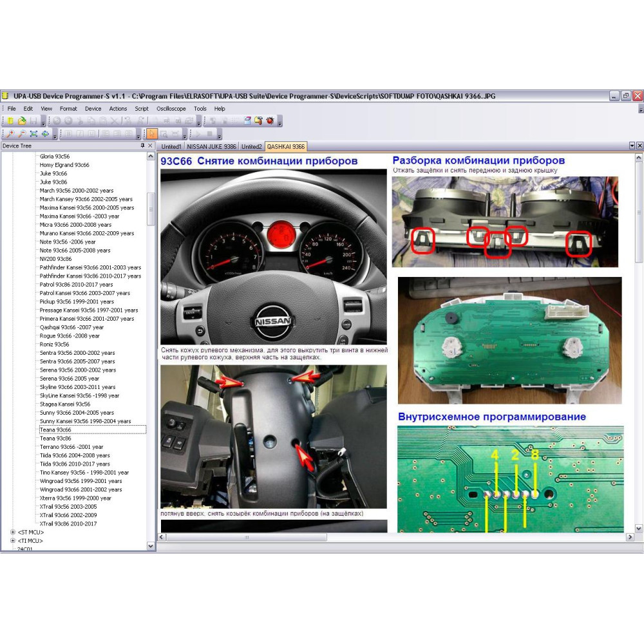Click the grayed-out Save disk icon
Image resolution: width=644 pixels, height=644 pixels.
(33, 121)
